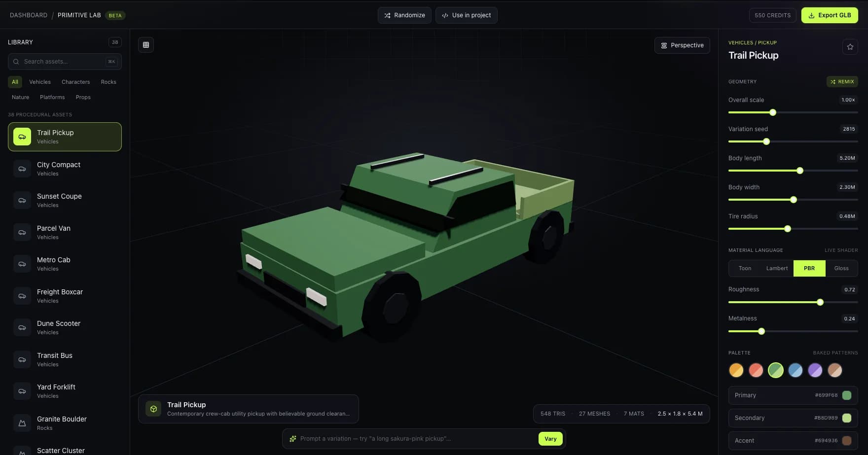
Task: Click the Metalness slider handle
Action: click(x=761, y=331)
